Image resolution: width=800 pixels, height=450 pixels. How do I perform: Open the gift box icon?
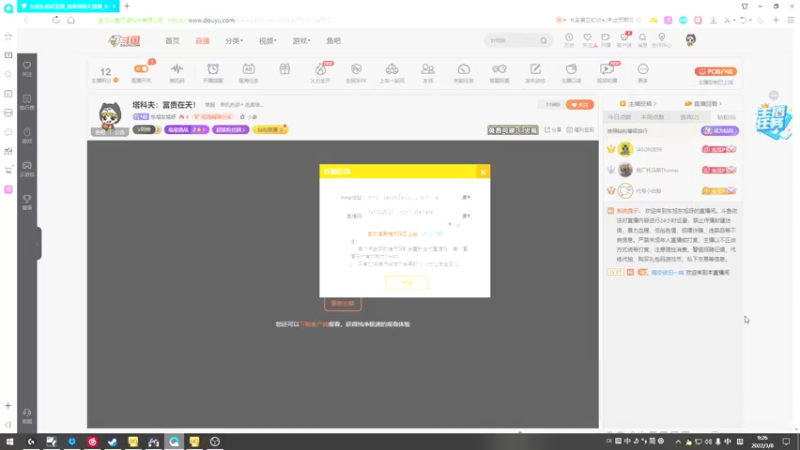(x=285, y=69)
